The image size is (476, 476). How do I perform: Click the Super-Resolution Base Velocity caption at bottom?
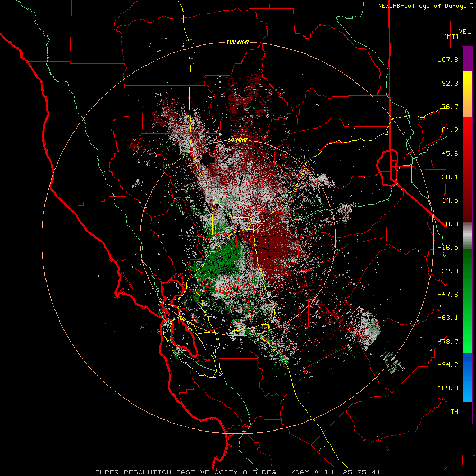tap(237, 472)
